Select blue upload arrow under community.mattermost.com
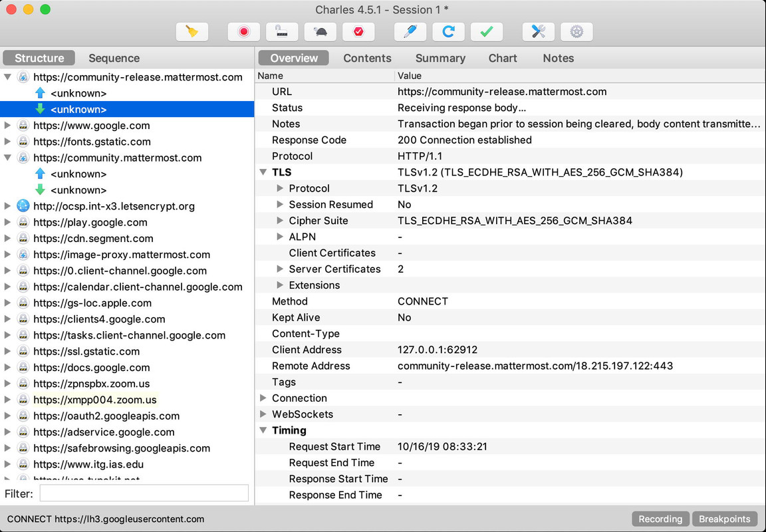 click(40, 174)
